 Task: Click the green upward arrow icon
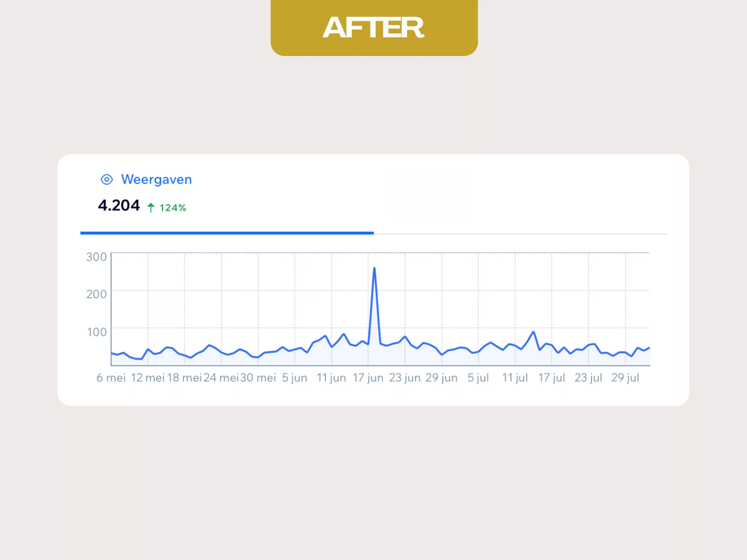[151, 208]
